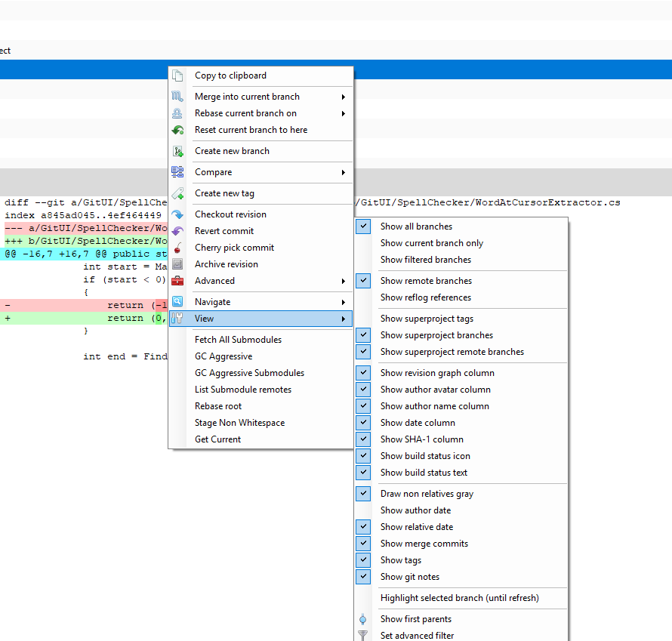Click the View tools icon
Image resolution: width=672 pixels, height=641 pixels.
[x=177, y=319]
